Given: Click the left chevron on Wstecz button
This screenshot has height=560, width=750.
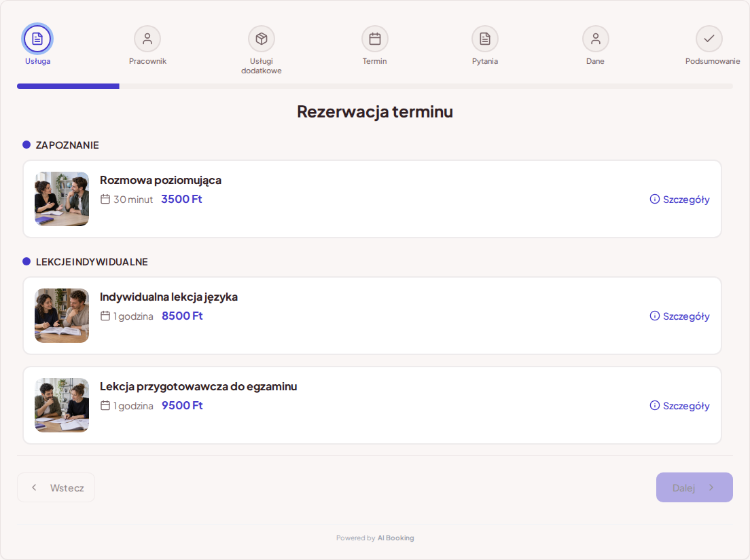Looking at the screenshot, I should [34, 487].
